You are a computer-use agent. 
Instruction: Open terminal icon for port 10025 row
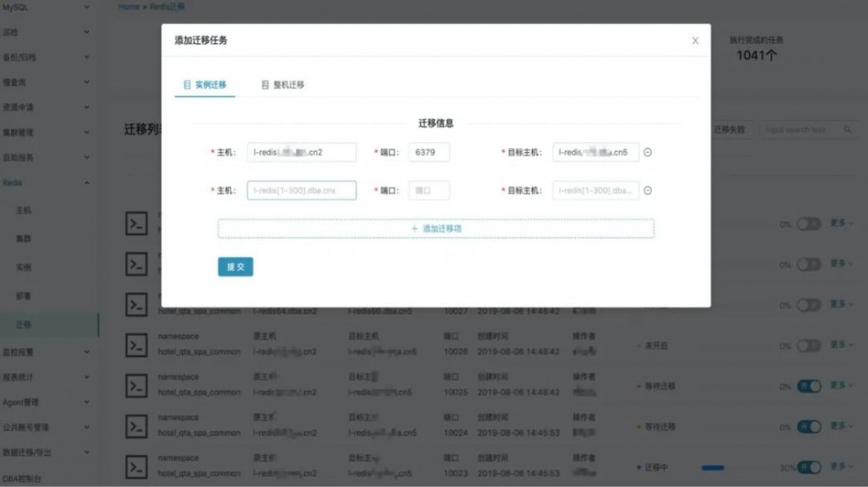click(x=136, y=385)
